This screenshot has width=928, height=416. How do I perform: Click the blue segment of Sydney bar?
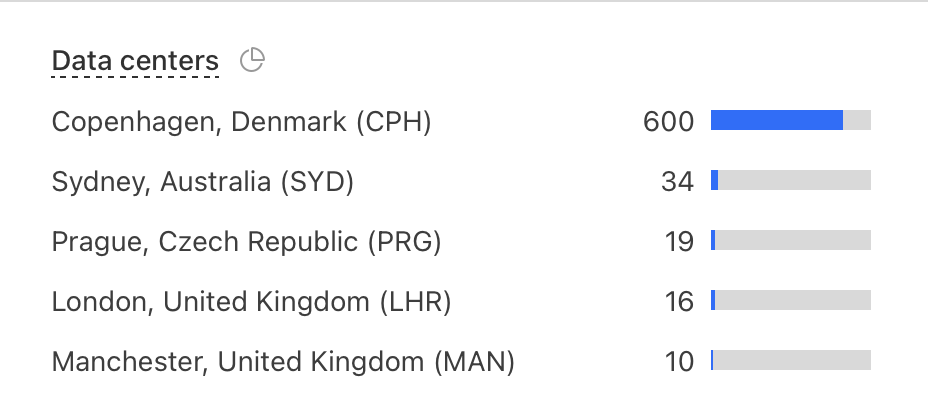(715, 180)
